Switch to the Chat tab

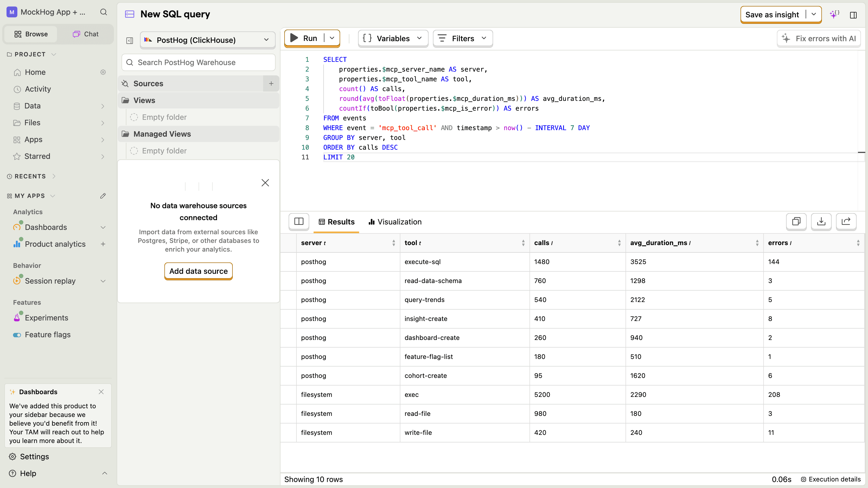pos(86,34)
